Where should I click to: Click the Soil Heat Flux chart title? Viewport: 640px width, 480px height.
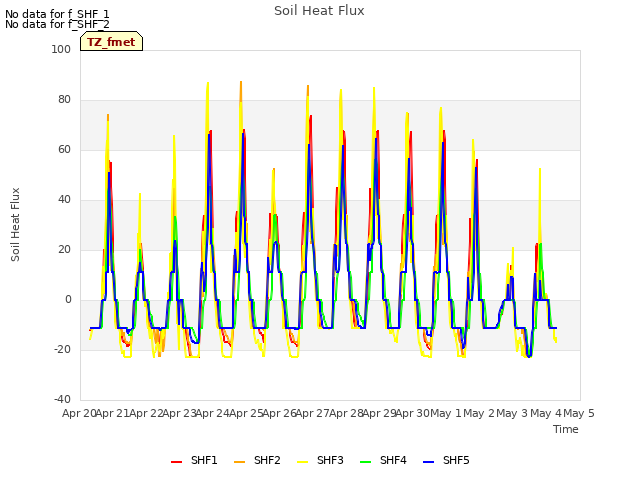[319, 11]
